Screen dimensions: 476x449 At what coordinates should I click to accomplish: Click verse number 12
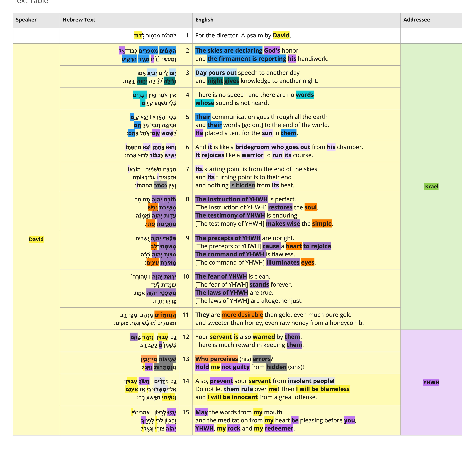186,337
